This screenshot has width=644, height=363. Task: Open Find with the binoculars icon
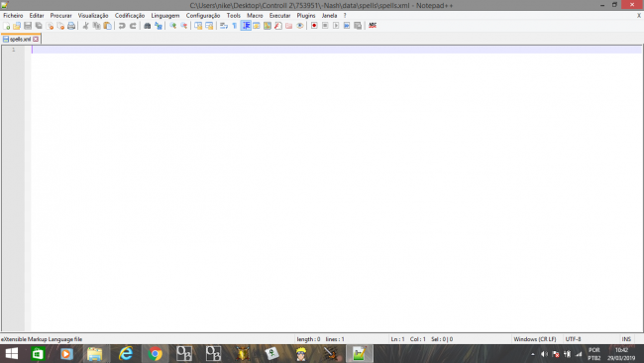[x=147, y=26]
